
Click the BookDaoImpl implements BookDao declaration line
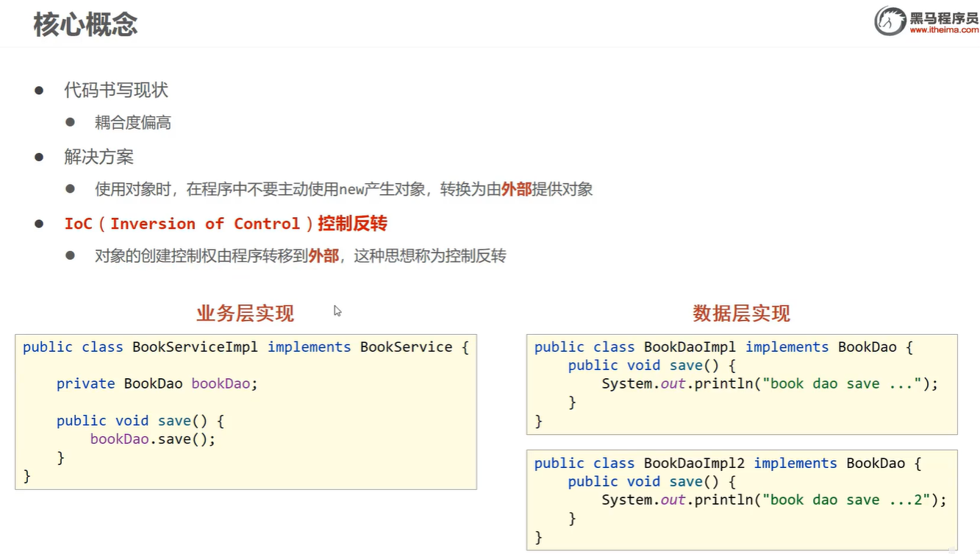point(723,347)
